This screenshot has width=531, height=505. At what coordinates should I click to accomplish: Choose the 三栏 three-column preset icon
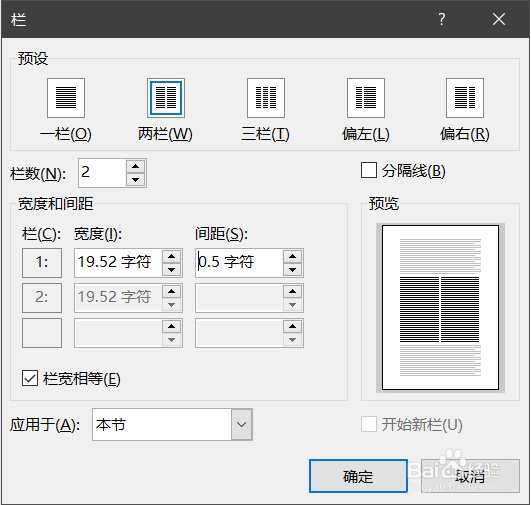(x=266, y=98)
